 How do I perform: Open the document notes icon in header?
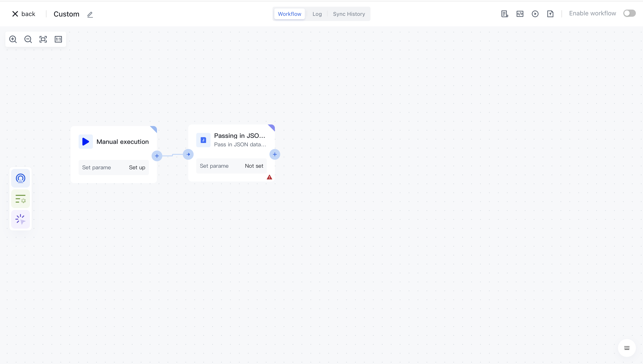point(505,14)
